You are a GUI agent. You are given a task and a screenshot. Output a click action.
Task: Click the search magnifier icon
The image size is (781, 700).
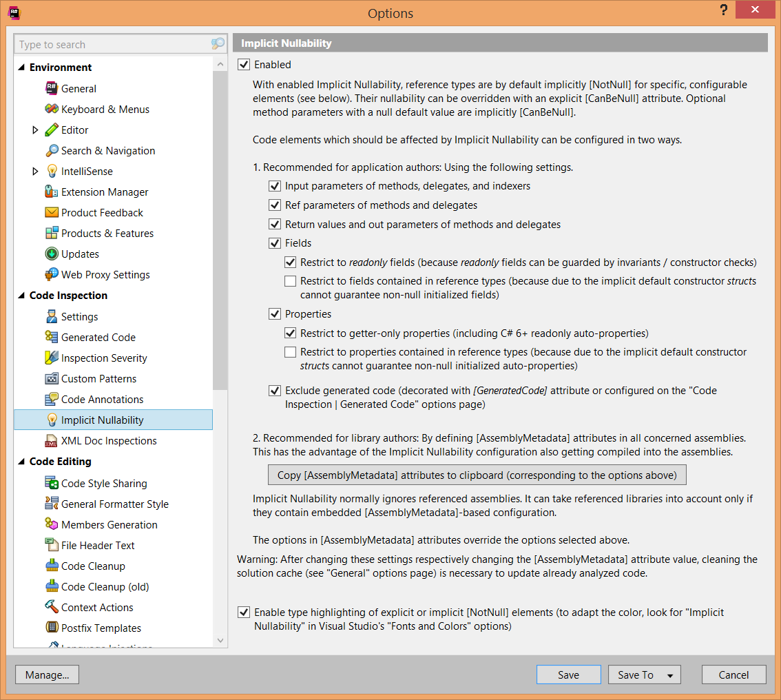pos(218,44)
